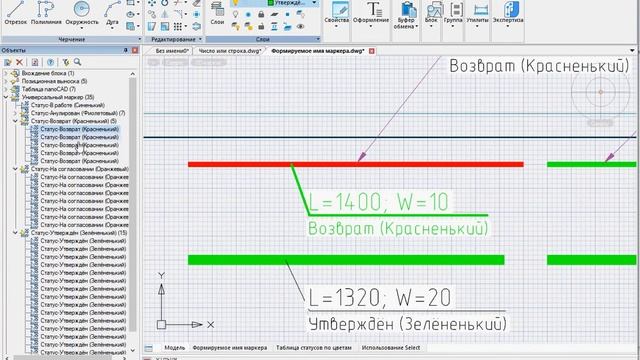Open the Использование Select layout tab

point(391,348)
